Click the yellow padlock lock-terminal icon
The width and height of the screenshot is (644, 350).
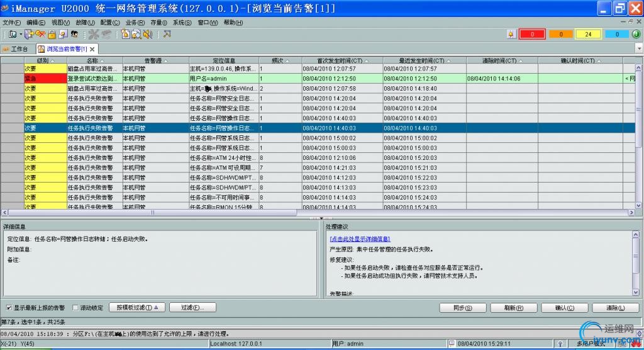[52, 35]
